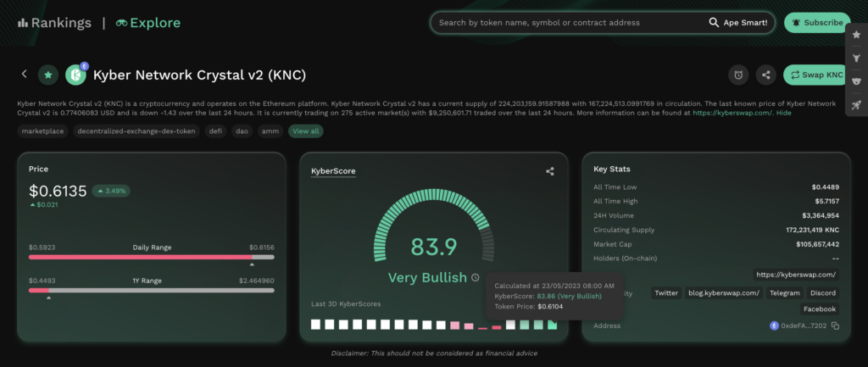Click the KyberScore underlined title

coord(333,171)
